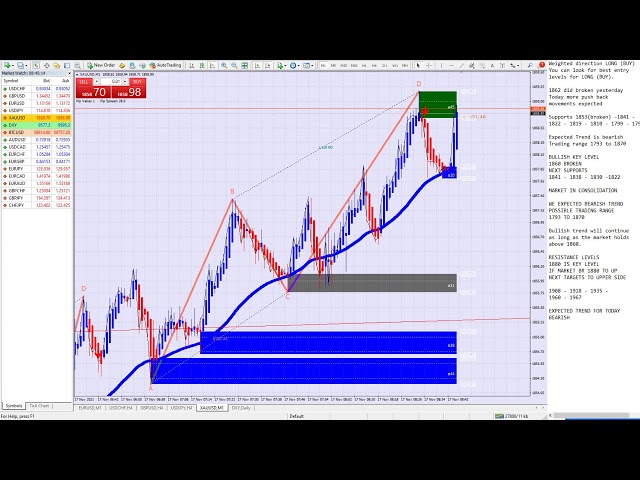Select BTCUSD in the Market Watch list
This screenshot has width=640, height=480.
pos(16,132)
